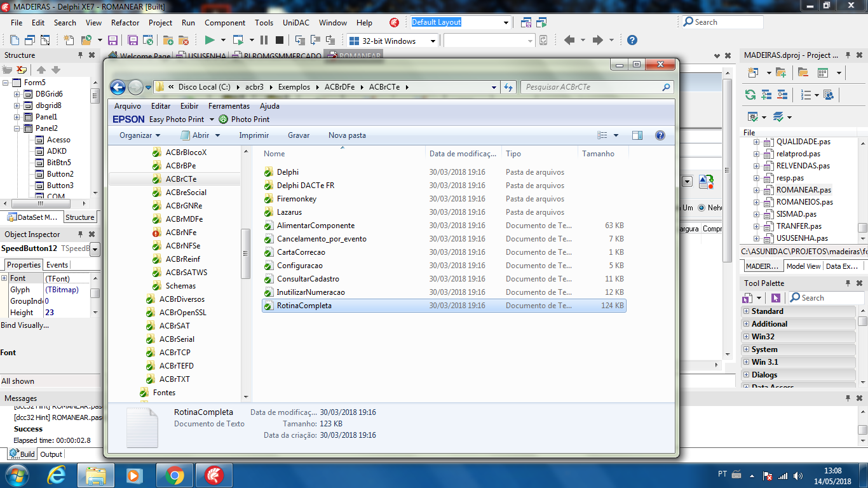Click the Windows Start orb
This screenshot has width=868, height=488.
pos(16,475)
